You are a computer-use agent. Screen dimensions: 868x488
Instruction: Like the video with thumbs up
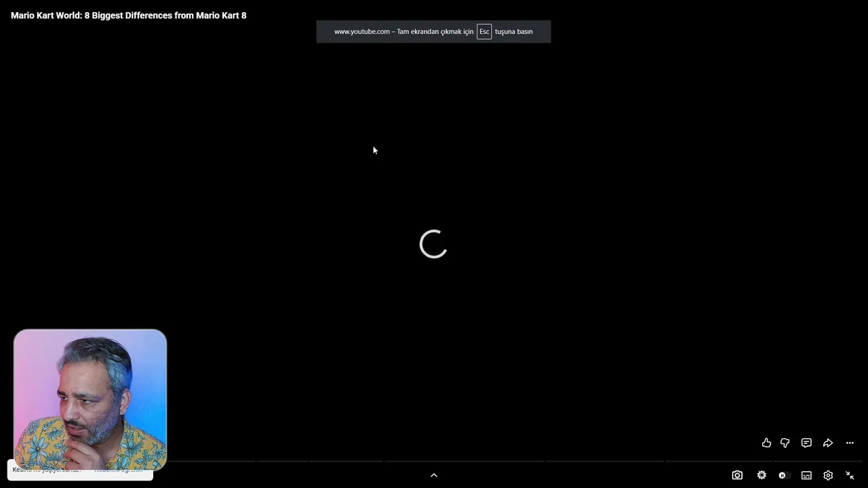pos(766,443)
